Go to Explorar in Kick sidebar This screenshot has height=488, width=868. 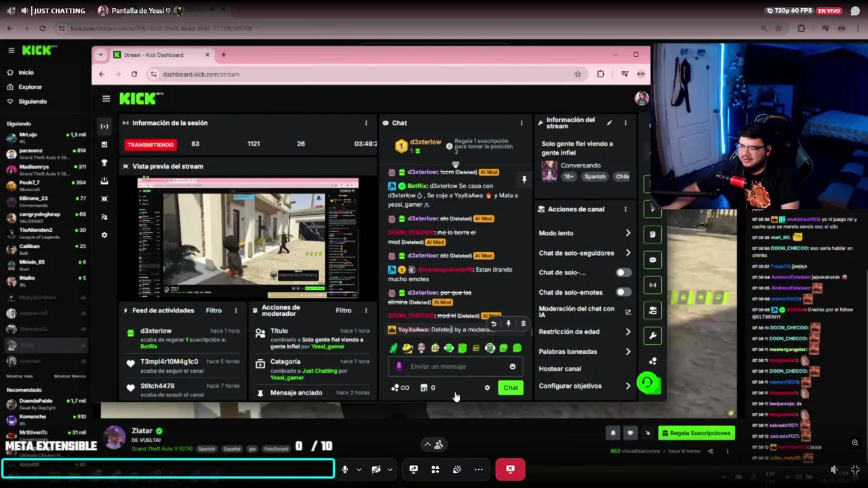coord(24,87)
